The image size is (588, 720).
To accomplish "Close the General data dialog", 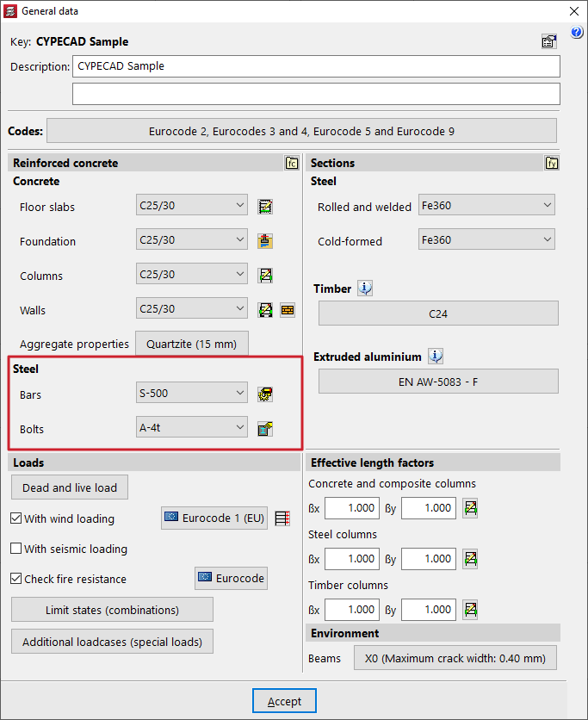I will click(573, 11).
